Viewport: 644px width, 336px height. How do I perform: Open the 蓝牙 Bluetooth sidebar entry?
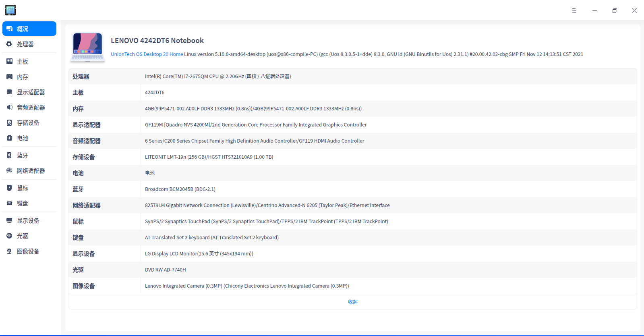(x=29, y=155)
